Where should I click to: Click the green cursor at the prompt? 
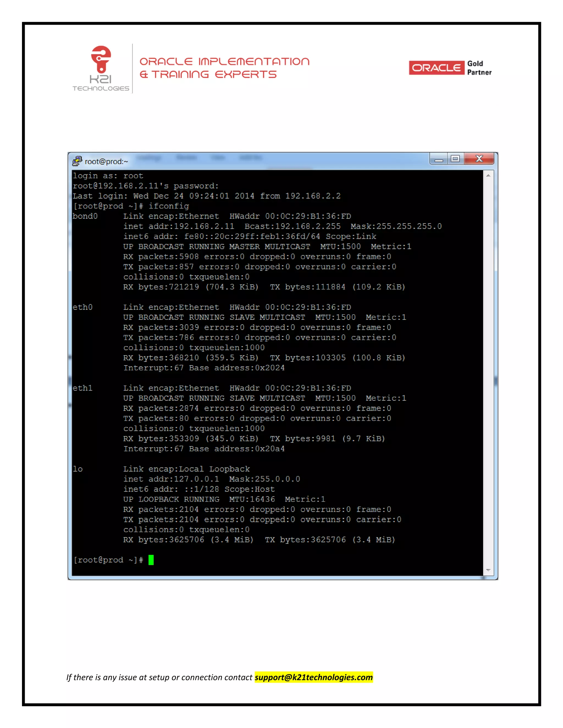coord(151,560)
